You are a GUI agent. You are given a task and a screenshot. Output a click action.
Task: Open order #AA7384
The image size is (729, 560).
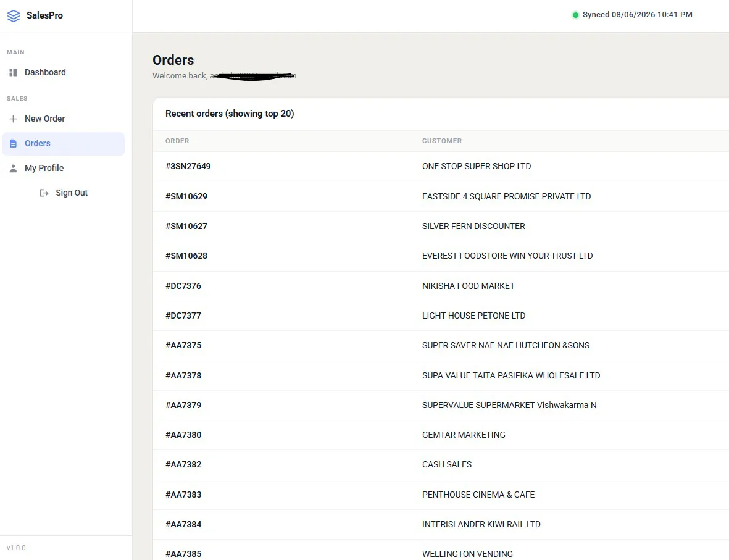tap(183, 525)
